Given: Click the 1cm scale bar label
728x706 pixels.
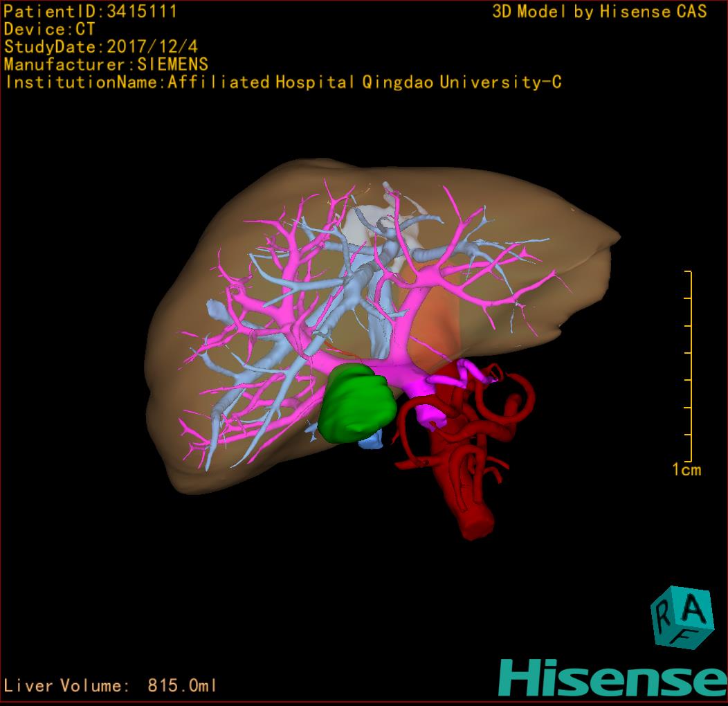Looking at the screenshot, I should 686,470.
